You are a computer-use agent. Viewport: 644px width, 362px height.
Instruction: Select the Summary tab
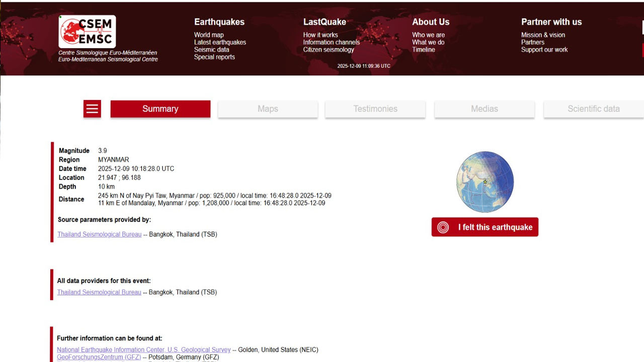[x=160, y=109]
